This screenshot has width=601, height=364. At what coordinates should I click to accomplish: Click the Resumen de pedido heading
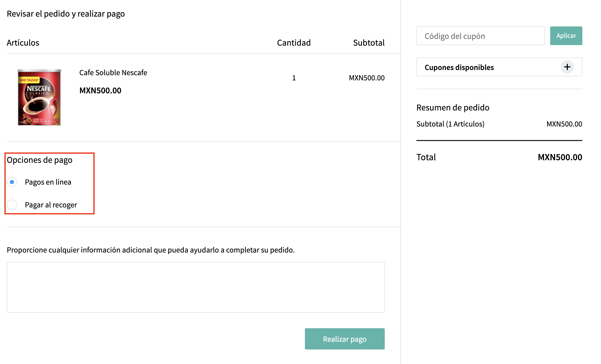point(453,107)
